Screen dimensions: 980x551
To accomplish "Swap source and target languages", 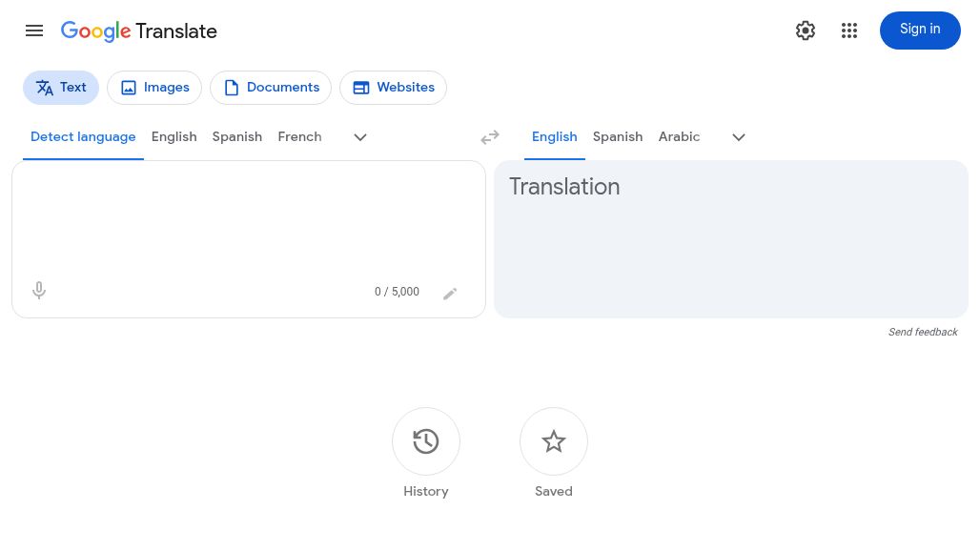I will coord(489,137).
